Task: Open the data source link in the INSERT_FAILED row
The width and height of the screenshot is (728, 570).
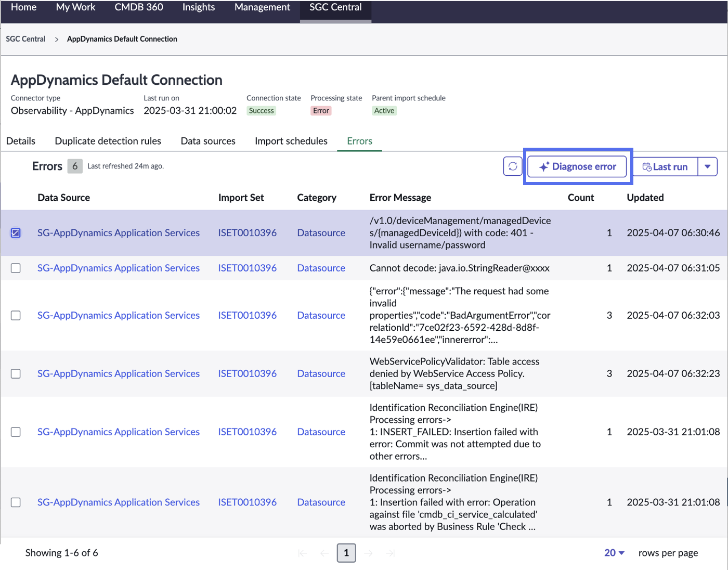Action: click(119, 432)
